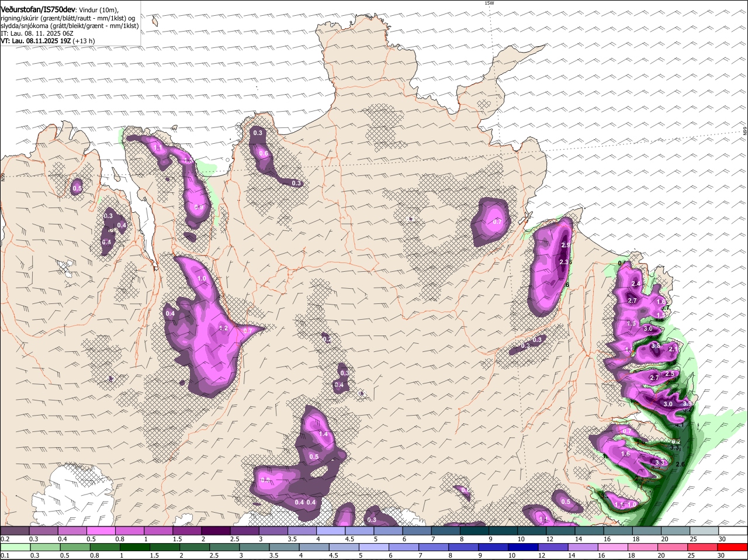Click the 10 label in the bottom legend row

511,555
